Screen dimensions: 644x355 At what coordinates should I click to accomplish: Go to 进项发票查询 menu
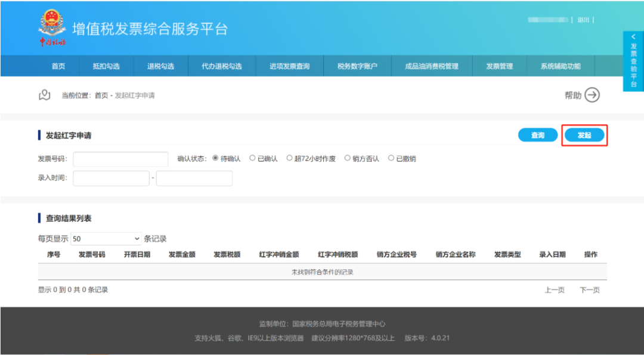290,66
